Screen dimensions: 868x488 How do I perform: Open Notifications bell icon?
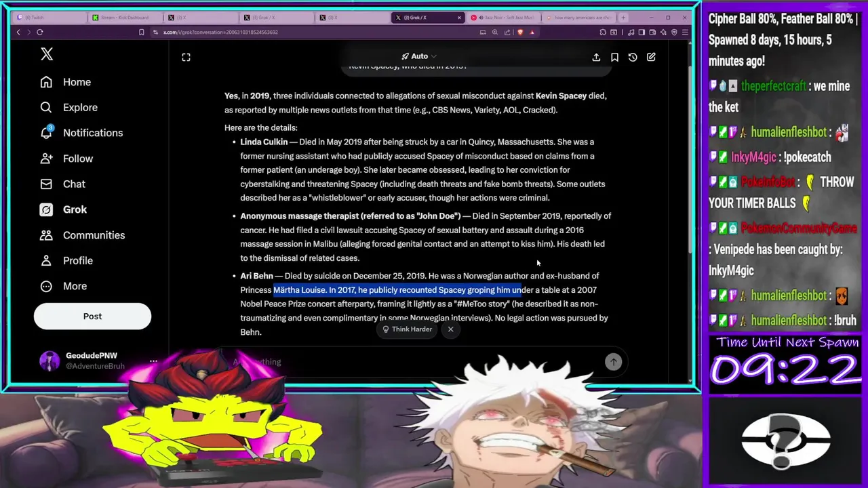[x=46, y=133]
